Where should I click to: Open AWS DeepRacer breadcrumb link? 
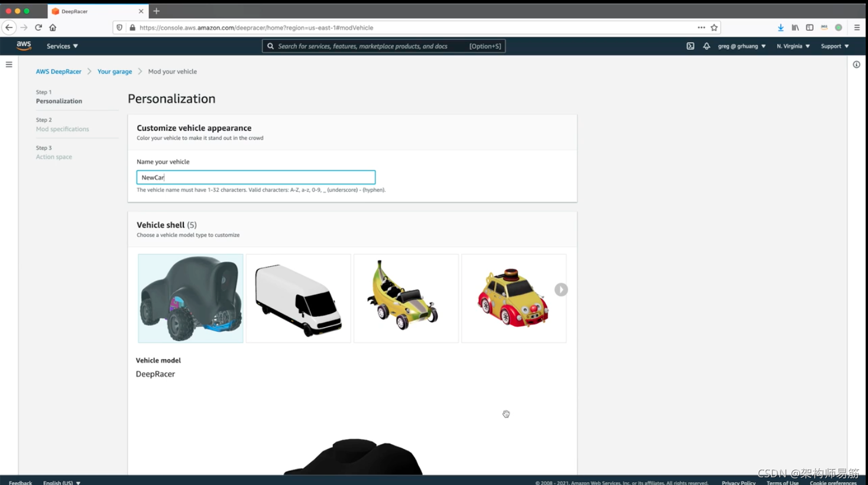point(59,72)
